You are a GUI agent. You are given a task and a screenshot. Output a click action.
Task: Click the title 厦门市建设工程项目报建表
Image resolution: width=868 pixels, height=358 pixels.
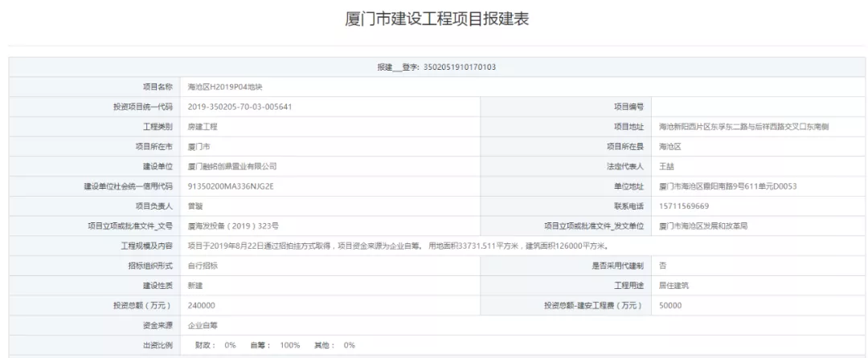point(436,18)
